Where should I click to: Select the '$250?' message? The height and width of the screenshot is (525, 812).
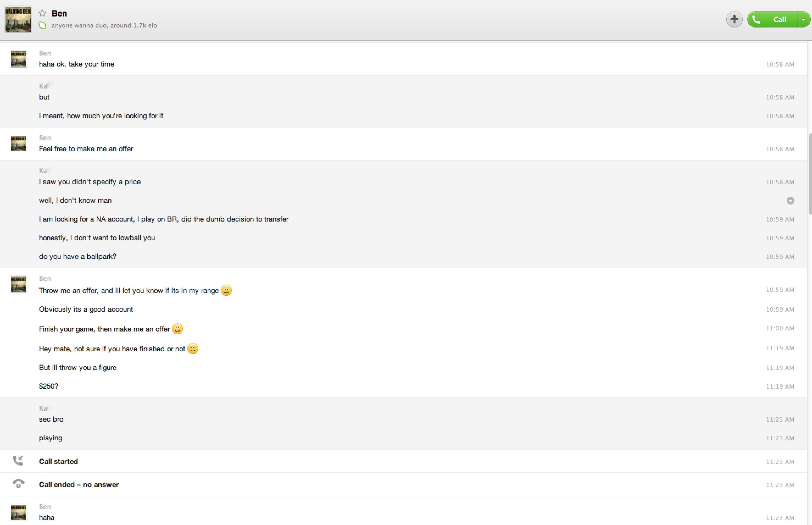48,386
